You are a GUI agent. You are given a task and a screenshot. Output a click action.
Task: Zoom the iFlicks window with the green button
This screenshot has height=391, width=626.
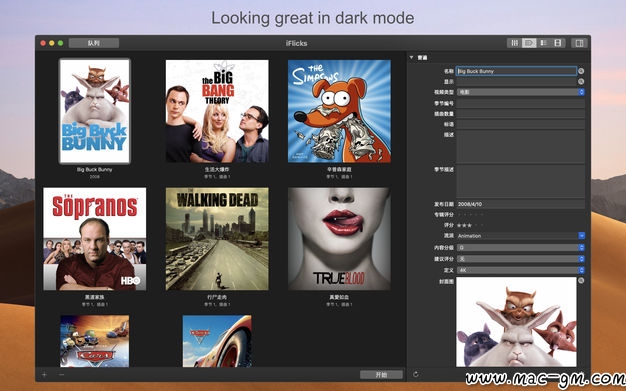[x=61, y=43]
